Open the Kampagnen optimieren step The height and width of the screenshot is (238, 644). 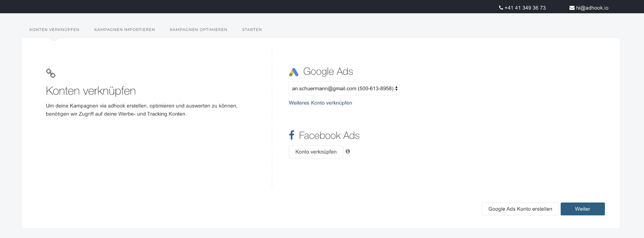(198, 30)
